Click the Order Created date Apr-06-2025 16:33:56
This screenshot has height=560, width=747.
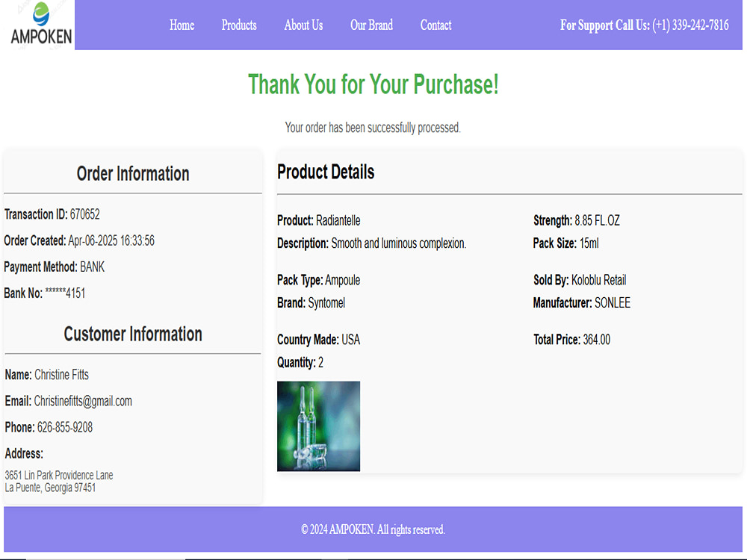click(111, 240)
